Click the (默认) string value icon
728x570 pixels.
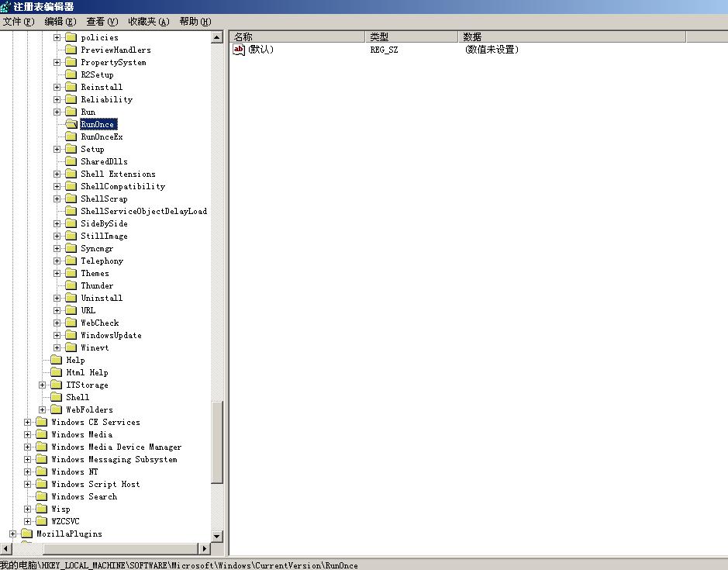coord(239,50)
